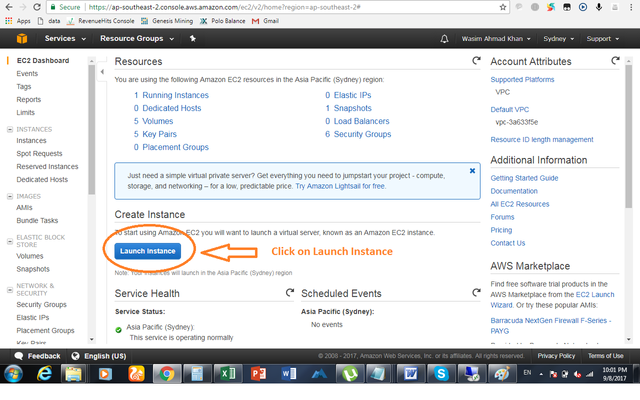Collapse the left navigation pane arrow
The height and width of the screenshot is (400, 640).
102,72
